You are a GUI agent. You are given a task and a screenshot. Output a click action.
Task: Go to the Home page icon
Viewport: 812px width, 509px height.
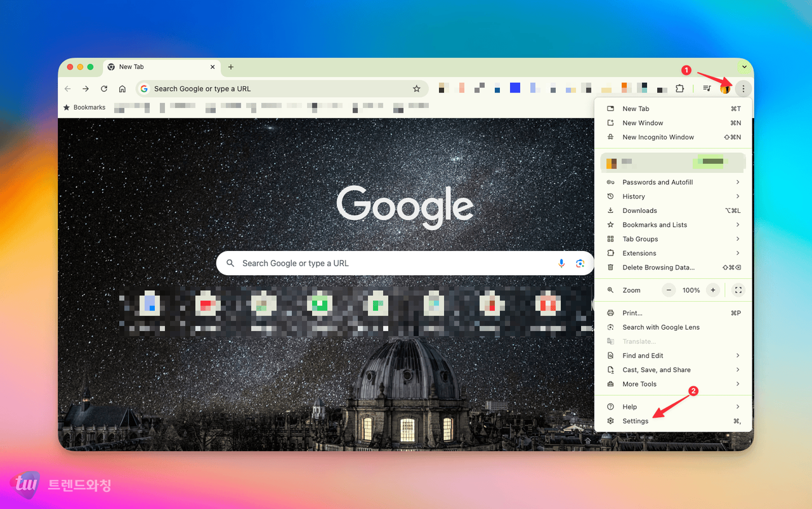(122, 89)
